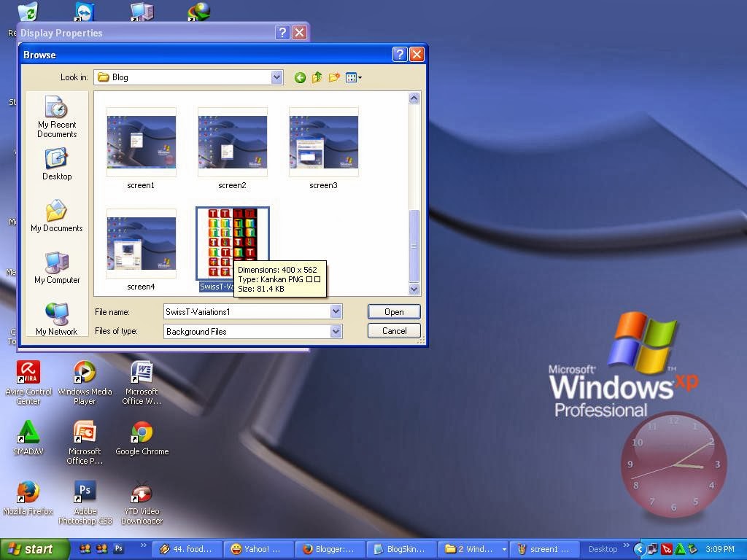Expand Quick Launch chevron on taskbar
Image resolution: width=747 pixels, height=560 pixels.
coord(143,545)
